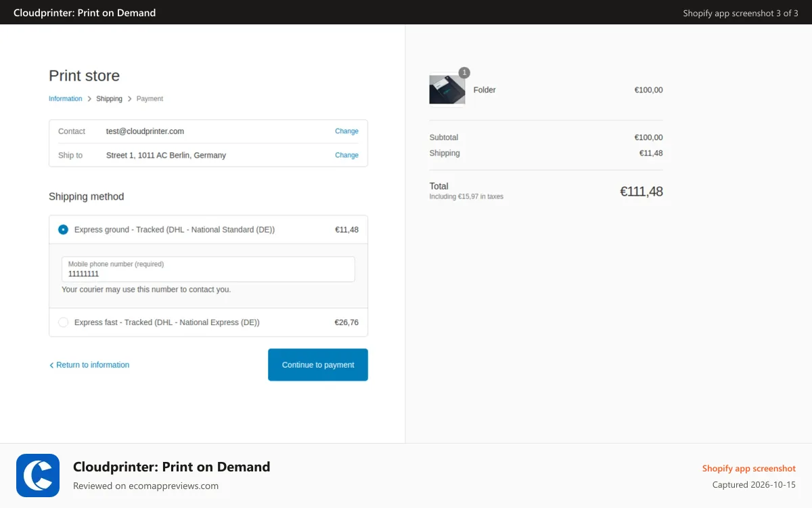Screen dimensions: 812x508
Task: Click the €26,76 Express fast price
Action: coord(346,322)
